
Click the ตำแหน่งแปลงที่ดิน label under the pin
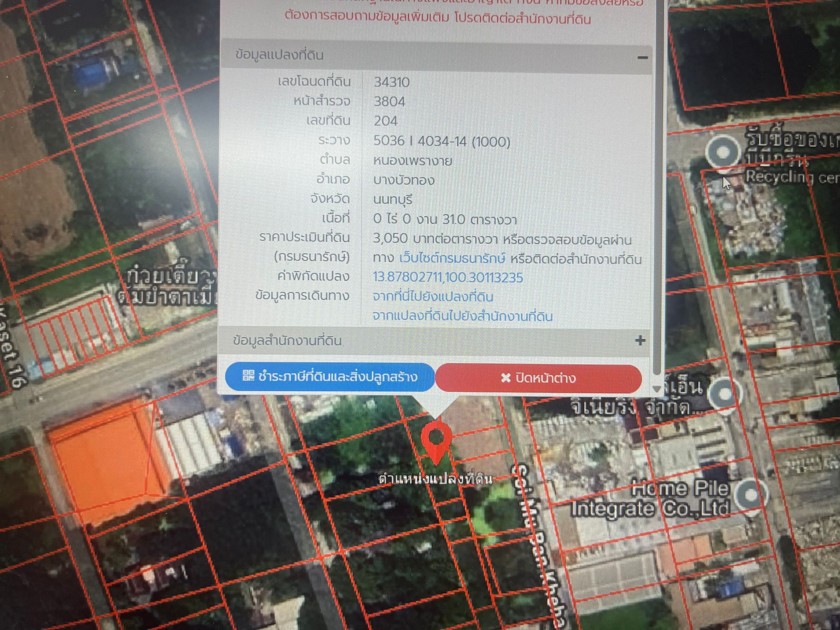436,479
